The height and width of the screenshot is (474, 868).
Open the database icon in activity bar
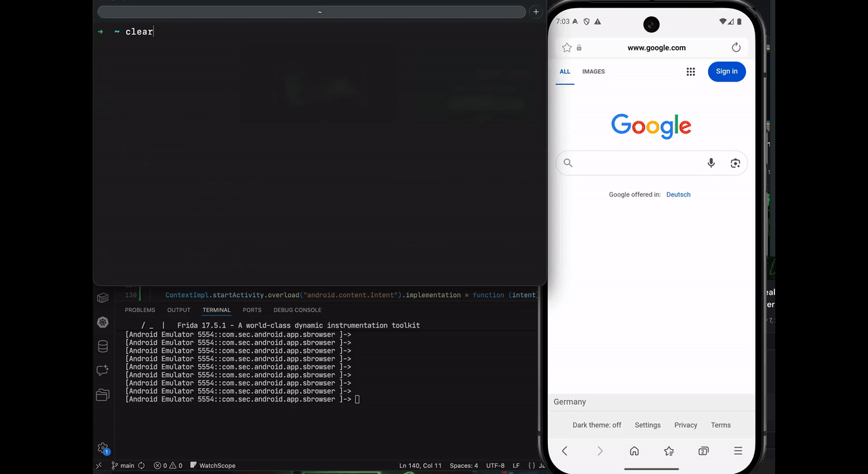point(103,347)
